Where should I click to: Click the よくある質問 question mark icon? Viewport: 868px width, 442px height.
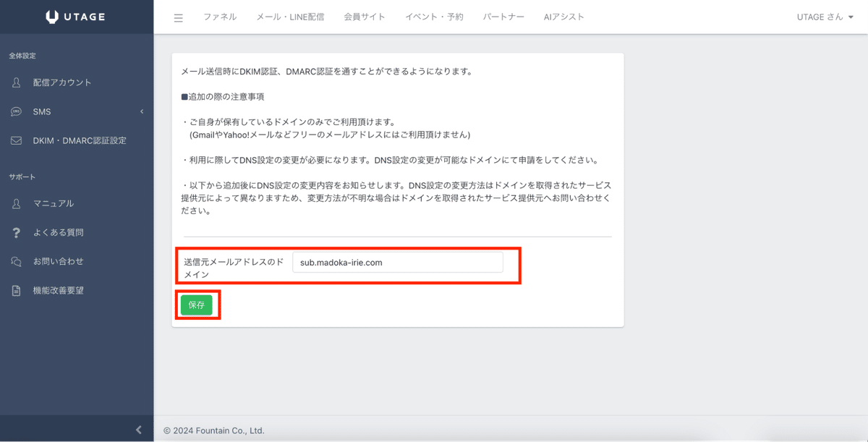pos(15,232)
